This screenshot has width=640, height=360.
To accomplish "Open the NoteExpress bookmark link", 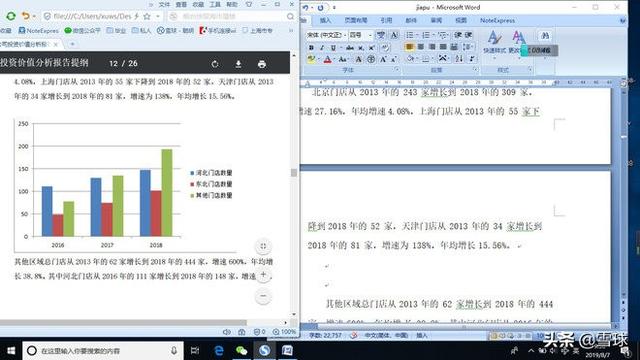I will [39, 31].
